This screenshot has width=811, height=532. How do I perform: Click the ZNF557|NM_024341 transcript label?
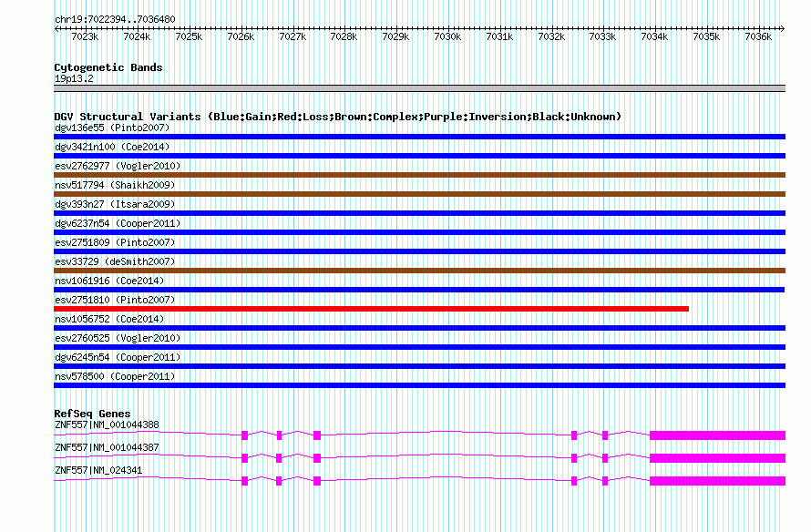pyautogui.click(x=98, y=470)
